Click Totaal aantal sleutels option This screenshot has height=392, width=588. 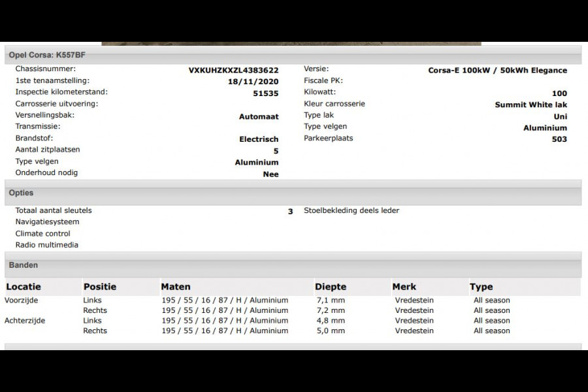click(x=54, y=210)
